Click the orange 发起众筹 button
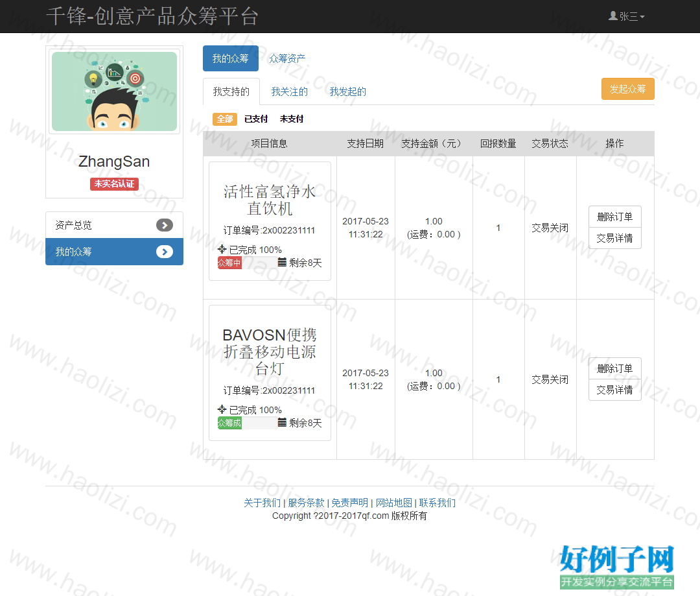Screen dimensions: 700x596 [x=627, y=89]
